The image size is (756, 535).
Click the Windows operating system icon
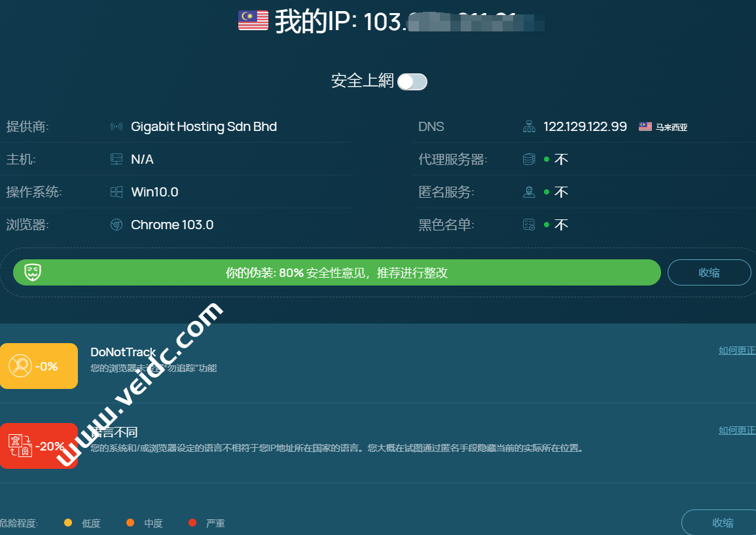117,192
